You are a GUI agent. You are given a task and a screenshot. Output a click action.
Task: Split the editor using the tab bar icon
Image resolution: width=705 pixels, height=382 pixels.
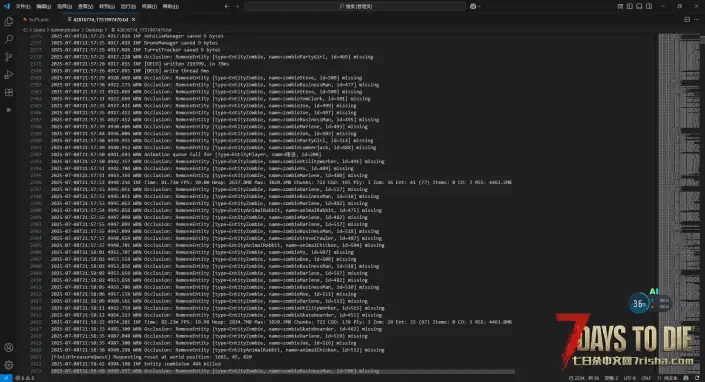tap(687, 19)
